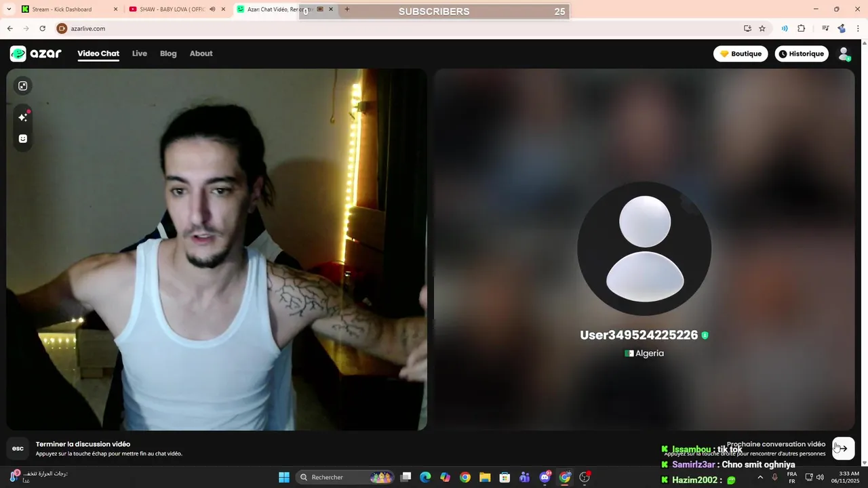Screen dimensions: 868x488
Task: Click the Azar logo in header
Action: pos(35,54)
